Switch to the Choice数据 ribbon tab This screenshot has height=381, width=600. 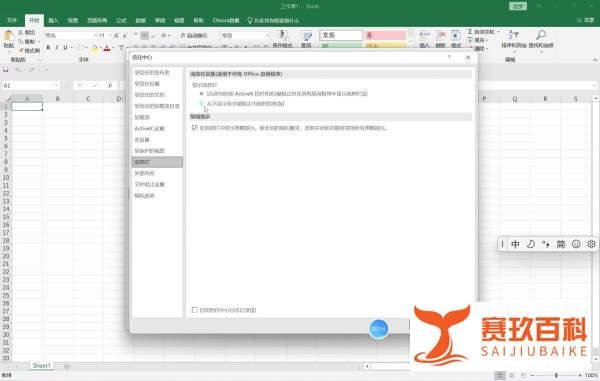pos(226,20)
